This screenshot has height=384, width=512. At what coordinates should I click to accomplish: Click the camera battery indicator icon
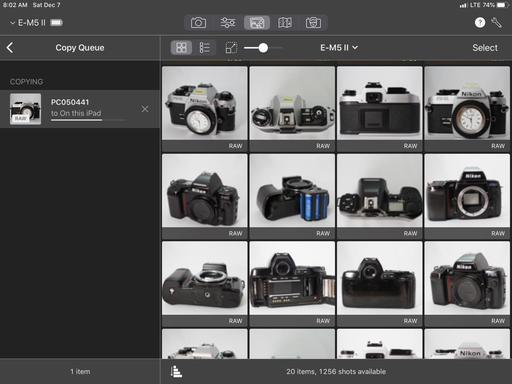[56, 23]
